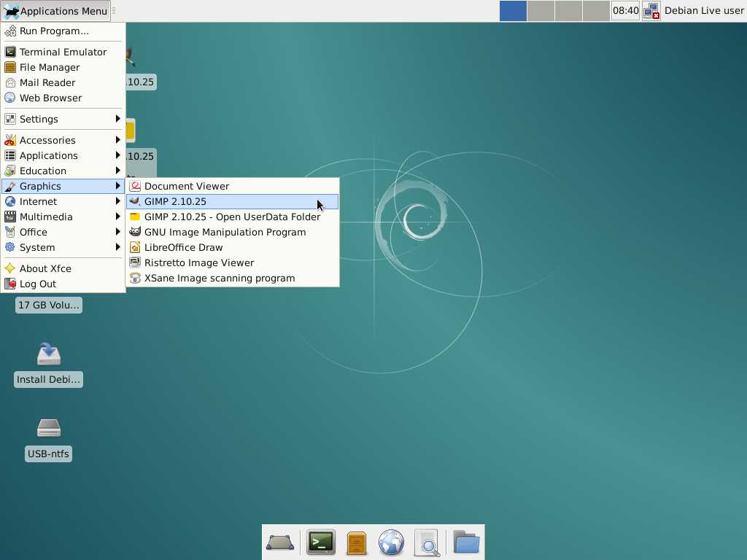This screenshot has height=560, width=747.
Task: Open the magnifier search icon in the dock
Action: click(x=427, y=542)
